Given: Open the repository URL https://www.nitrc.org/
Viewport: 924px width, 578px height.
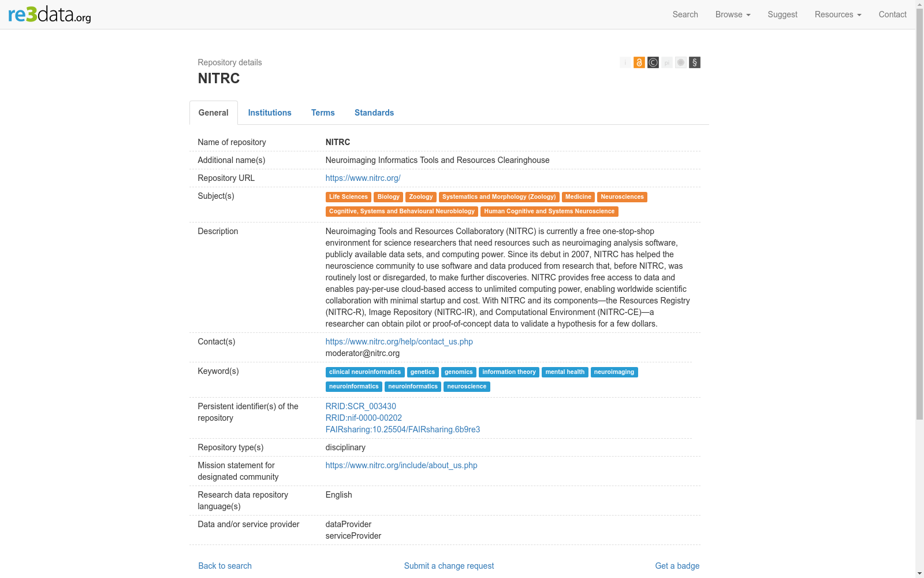Looking at the screenshot, I should pyautogui.click(x=363, y=178).
